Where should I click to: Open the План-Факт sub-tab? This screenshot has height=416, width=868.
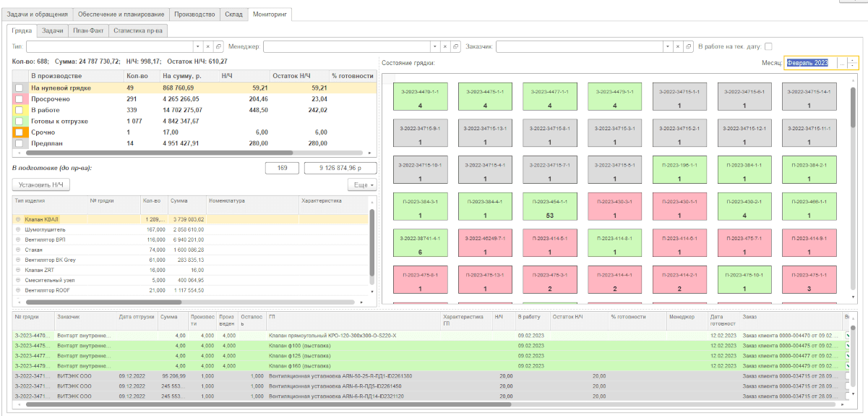[86, 30]
